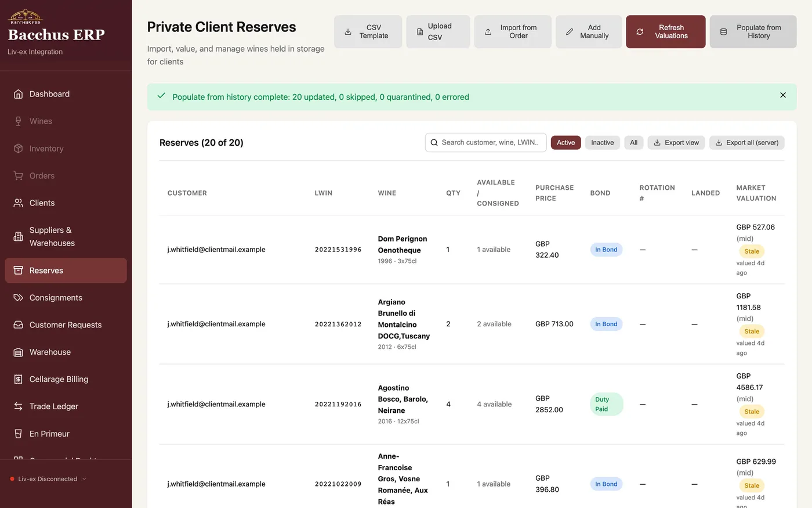Image resolution: width=812 pixels, height=508 pixels.
Task: Click the Duty Paid badge for Agostino Bosco
Action: [x=606, y=404]
